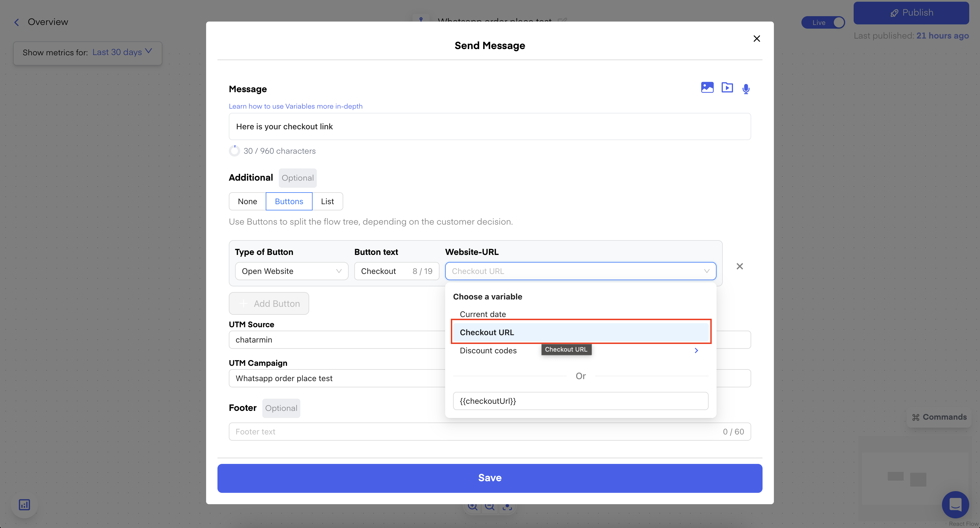980x528 pixels.
Task: Expand the Discount codes submenu
Action: click(696, 350)
